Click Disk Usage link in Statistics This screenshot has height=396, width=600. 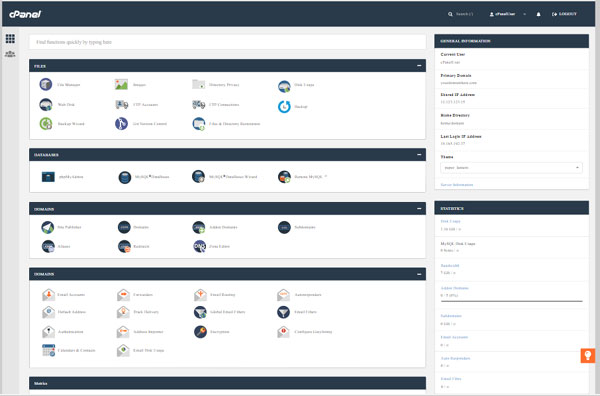pyautogui.click(x=450, y=221)
